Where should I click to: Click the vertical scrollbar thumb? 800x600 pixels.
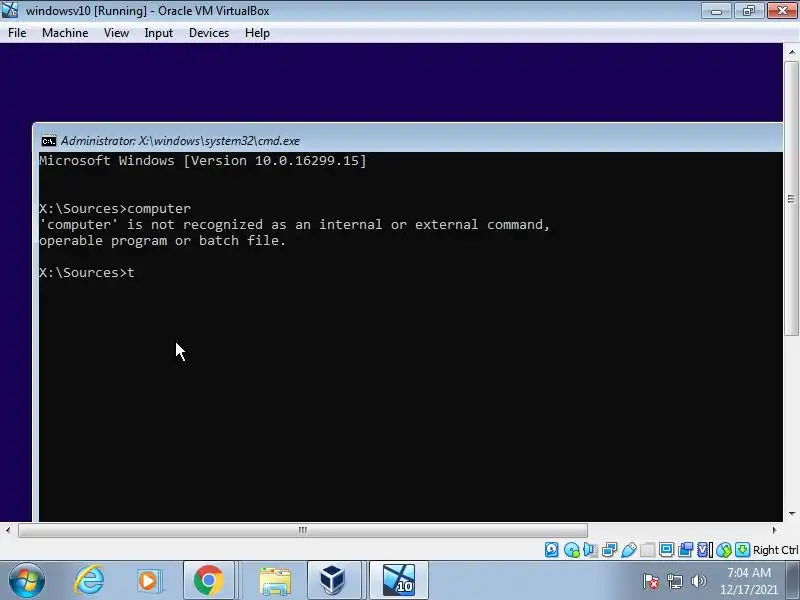(x=791, y=198)
